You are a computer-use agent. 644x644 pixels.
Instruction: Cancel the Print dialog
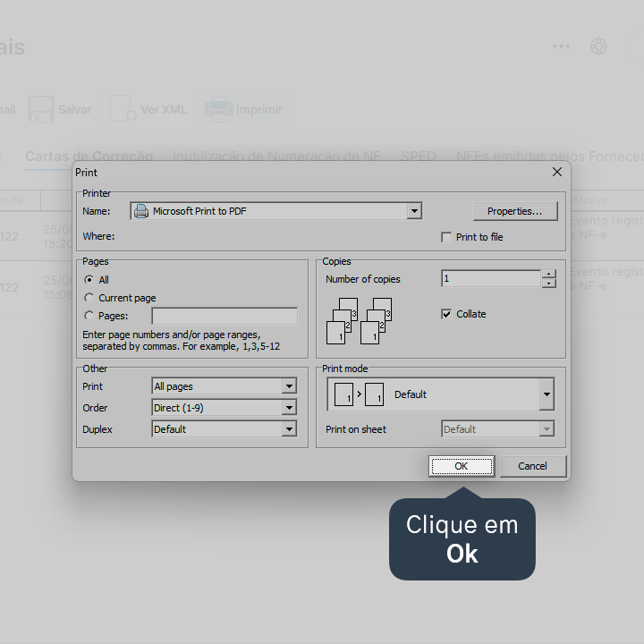tap(533, 466)
